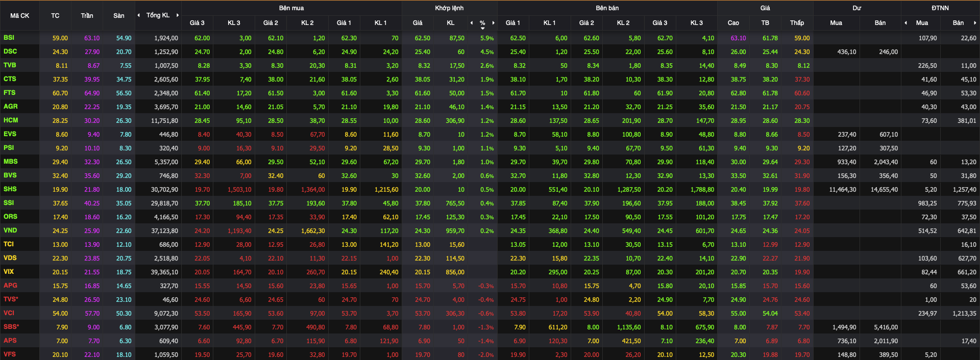Open the BSI stock symbol
This screenshot has width=980, height=360.
[x=9, y=38]
